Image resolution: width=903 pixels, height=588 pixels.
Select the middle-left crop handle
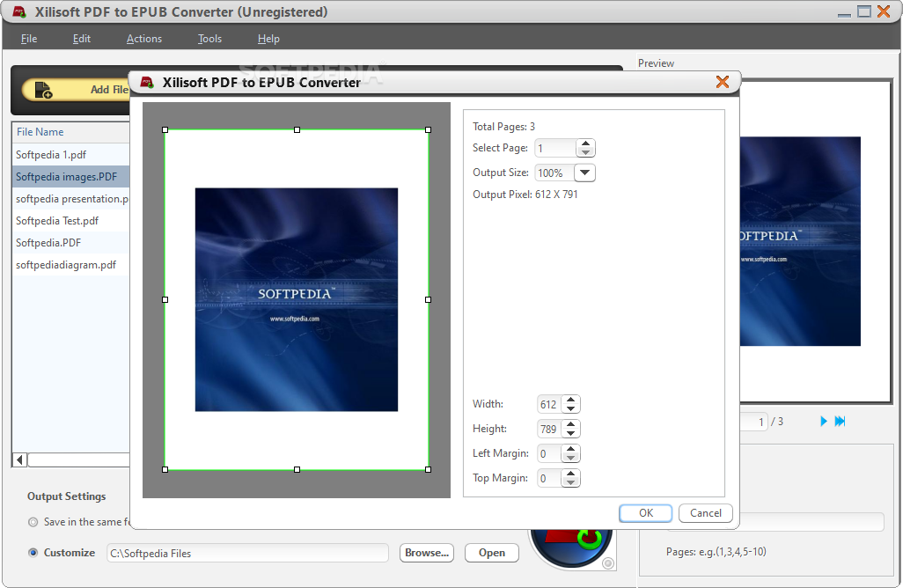click(x=165, y=299)
